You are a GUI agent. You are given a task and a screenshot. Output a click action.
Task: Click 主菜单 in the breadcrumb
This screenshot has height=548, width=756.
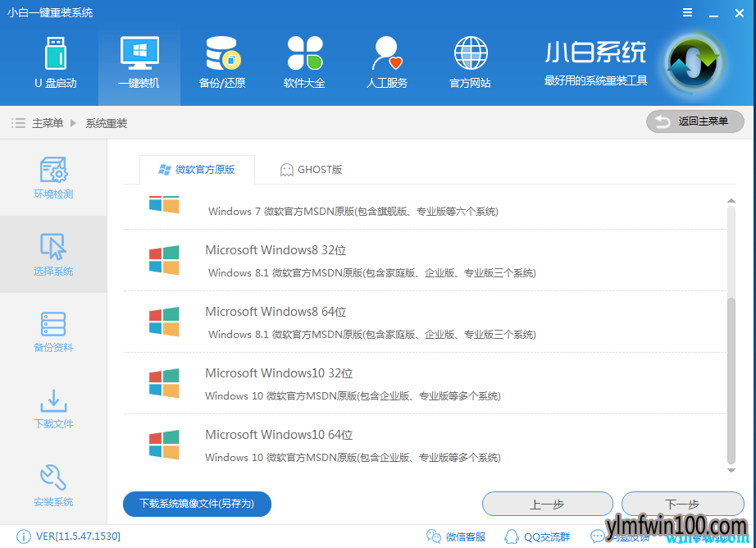48,123
